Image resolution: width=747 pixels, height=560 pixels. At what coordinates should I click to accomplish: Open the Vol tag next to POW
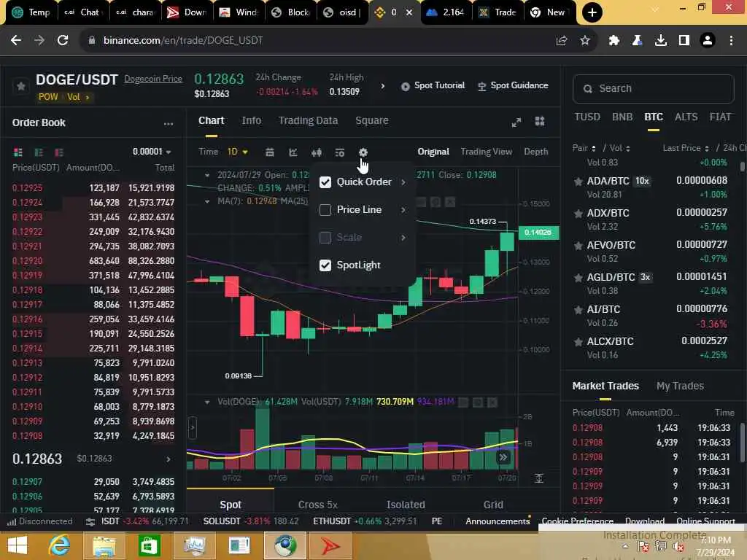tap(77, 97)
